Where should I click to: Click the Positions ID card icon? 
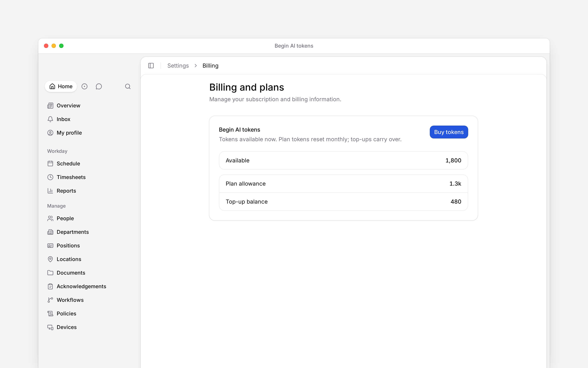click(50, 246)
